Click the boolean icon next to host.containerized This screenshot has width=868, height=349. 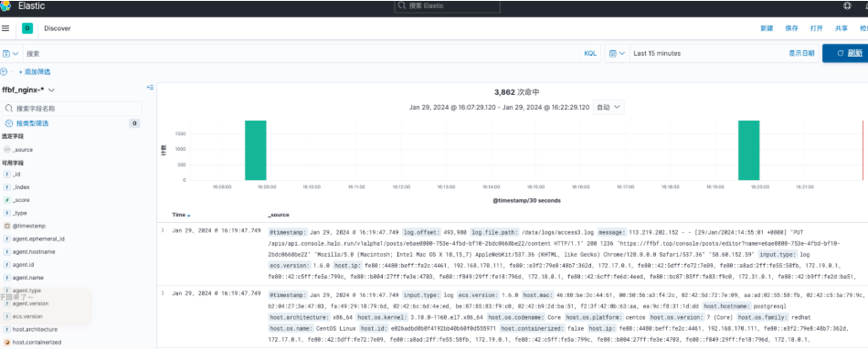[7, 343]
